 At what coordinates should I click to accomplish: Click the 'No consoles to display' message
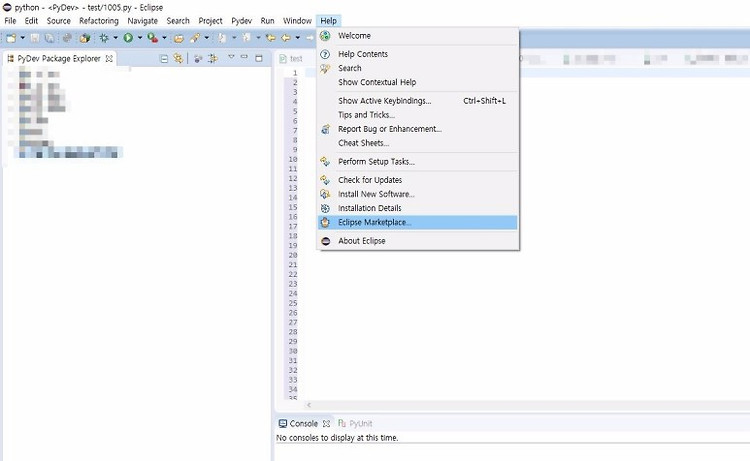pyautogui.click(x=337, y=438)
